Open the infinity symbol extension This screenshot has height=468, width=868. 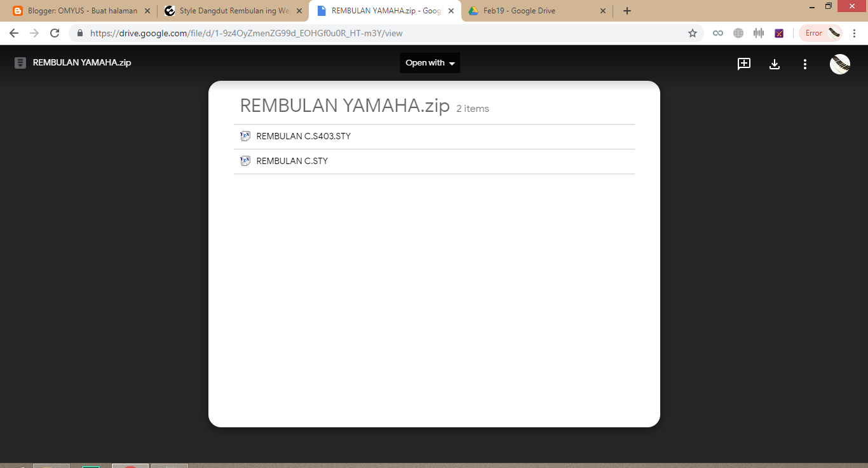718,33
